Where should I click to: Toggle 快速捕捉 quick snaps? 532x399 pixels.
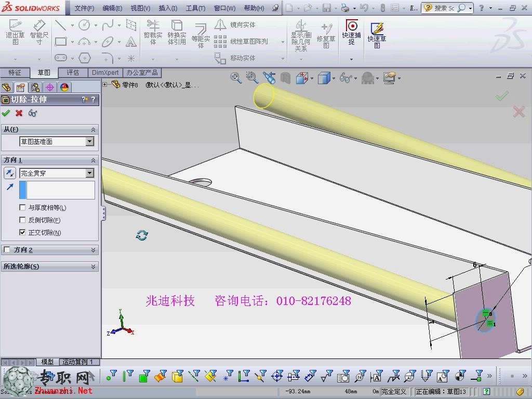pos(352,32)
